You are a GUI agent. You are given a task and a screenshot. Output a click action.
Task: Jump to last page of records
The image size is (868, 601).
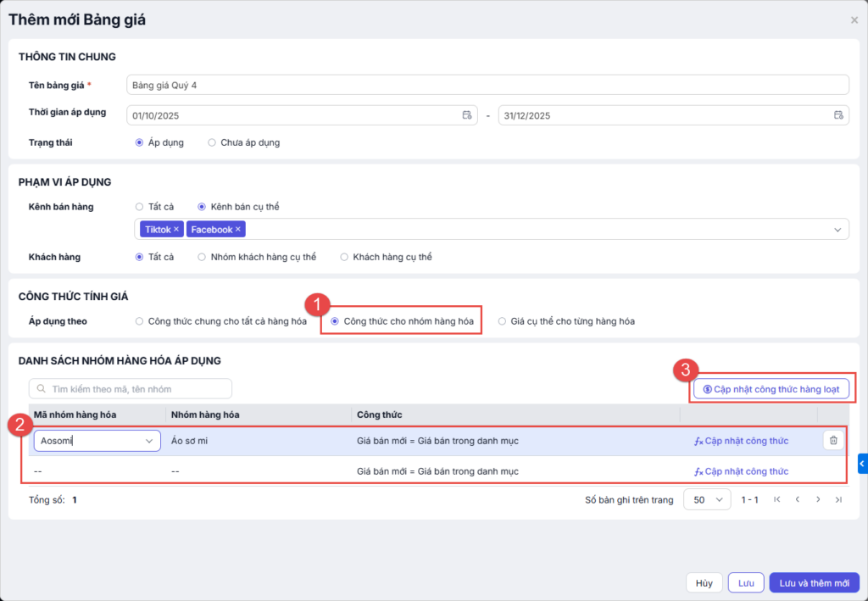pyautogui.click(x=838, y=500)
